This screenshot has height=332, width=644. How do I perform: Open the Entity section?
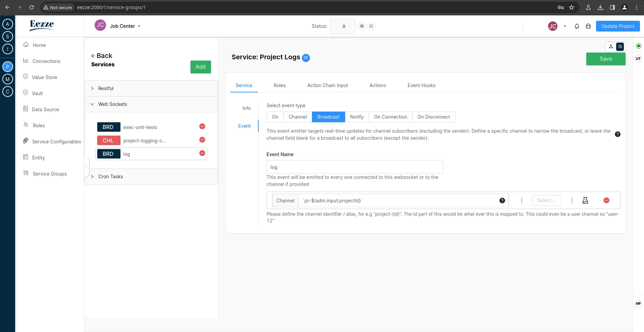coord(39,157)
